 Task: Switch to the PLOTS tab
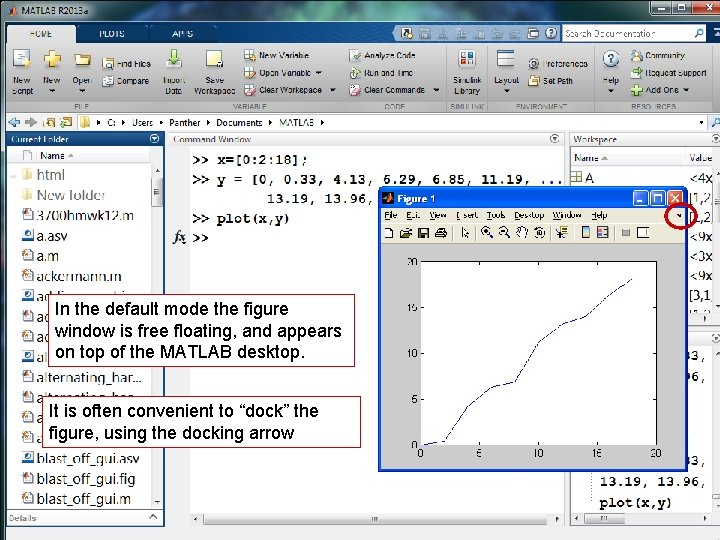point(112,34)
